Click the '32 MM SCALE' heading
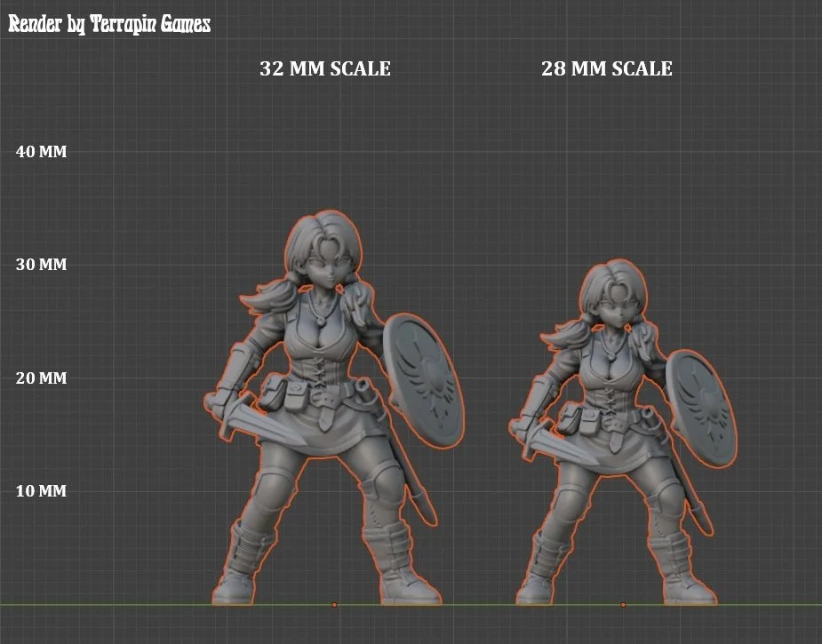The image size is (822, 644). pos(325,68)
